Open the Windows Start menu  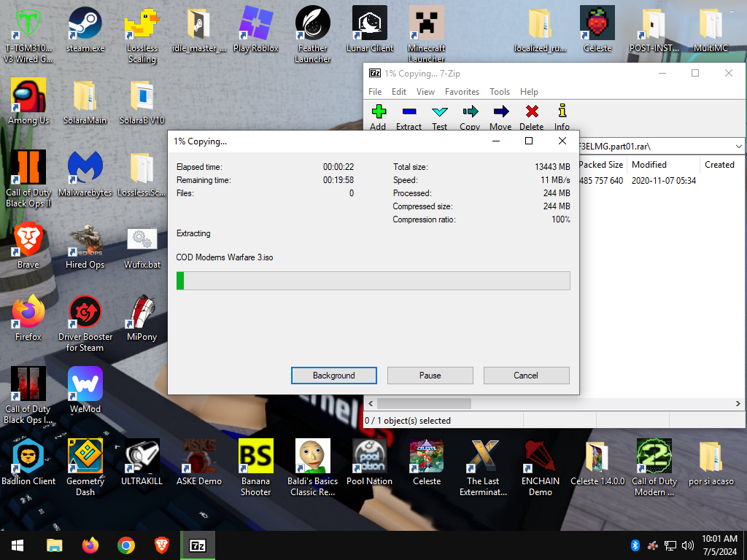tap(18, 545)
